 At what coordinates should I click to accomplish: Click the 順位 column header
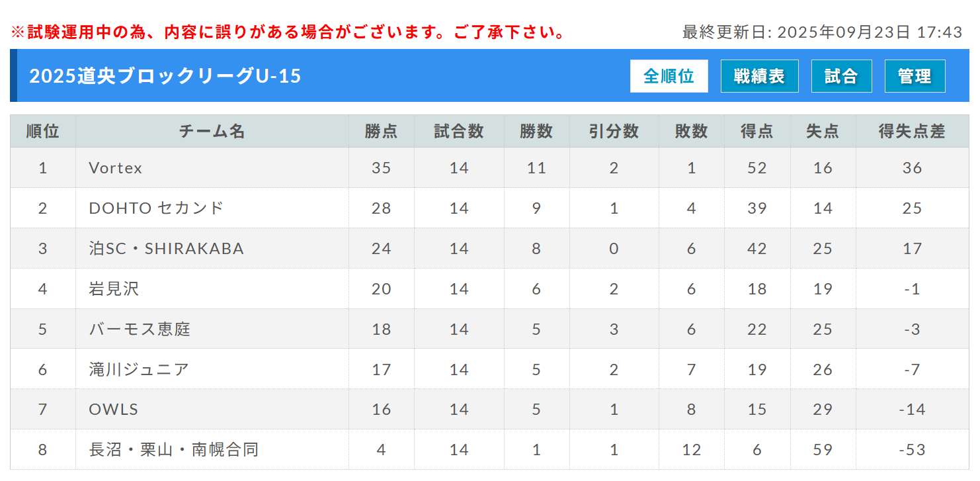43,131
